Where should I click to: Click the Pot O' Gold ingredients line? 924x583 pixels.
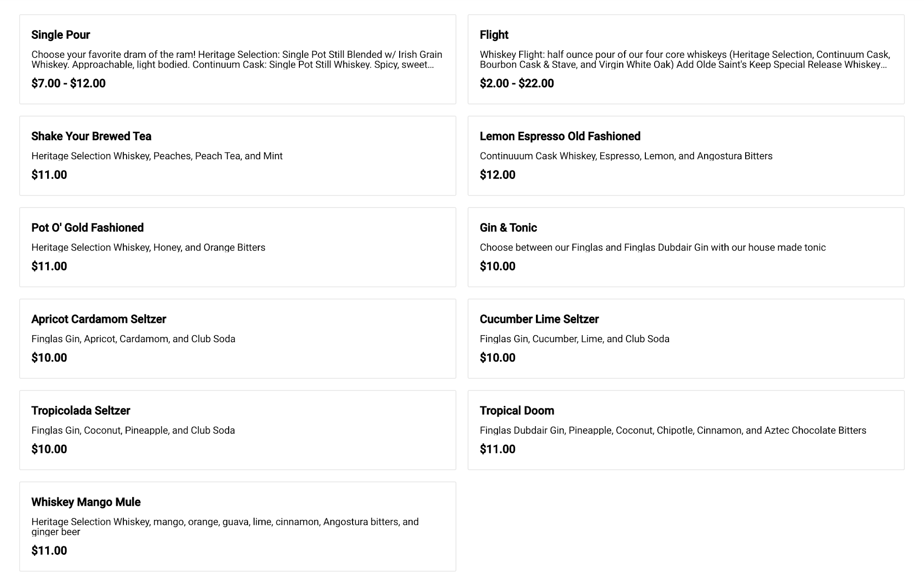point(148,247)
